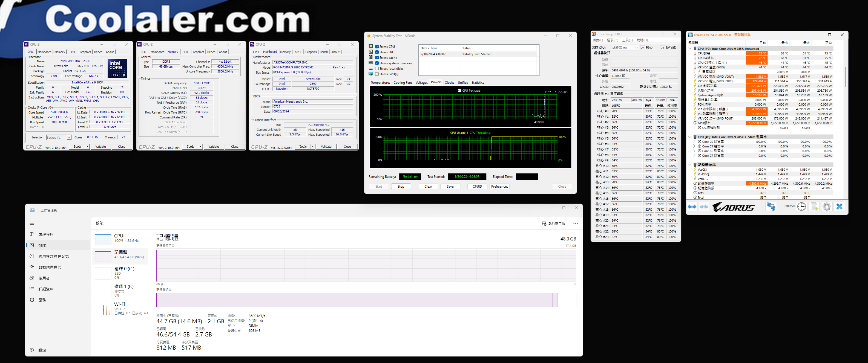The height and width of the screenshot is (363, 868).
Task: Click HWiNFO collapse-columns arrows icon
Action: [x=703, y=207]
